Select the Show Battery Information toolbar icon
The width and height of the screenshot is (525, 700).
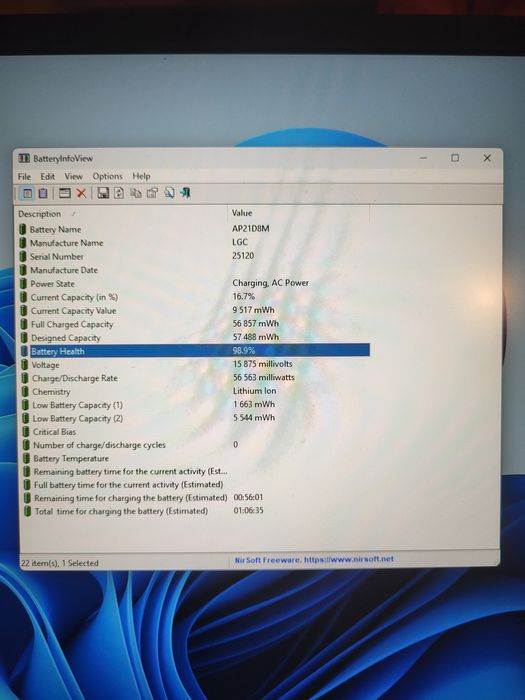(27, 193)
